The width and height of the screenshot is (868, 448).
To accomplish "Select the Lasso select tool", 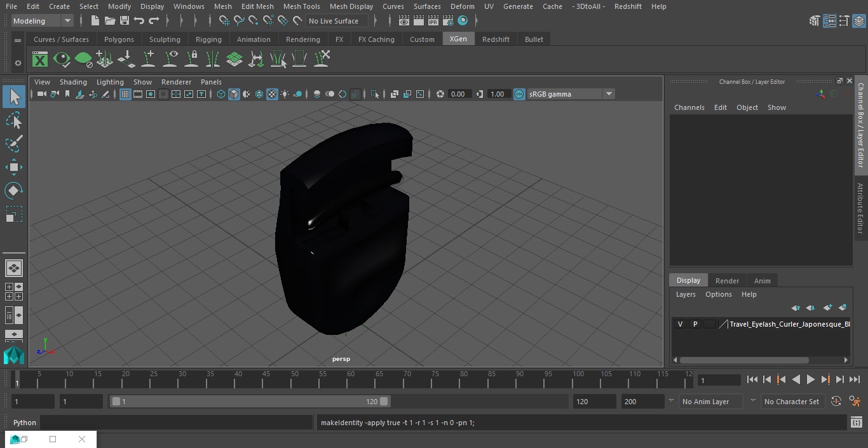I will (13, 120).
